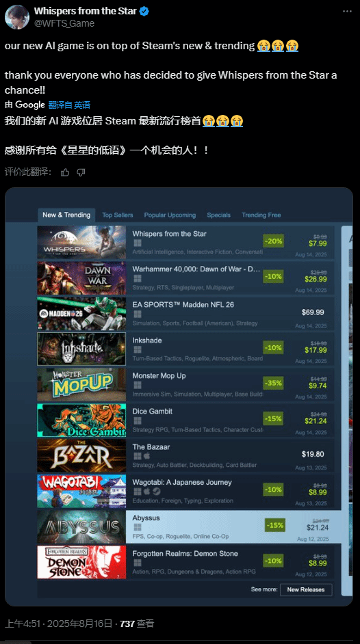This screenshot has height=644, width=360.
Task: Open the Specials tab
Action: point(218,215)
